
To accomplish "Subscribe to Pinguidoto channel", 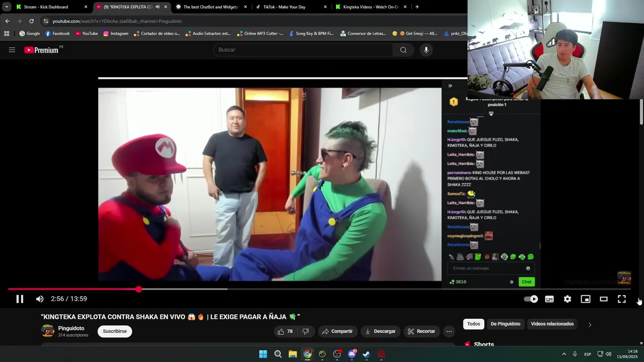I will [115, 331].
